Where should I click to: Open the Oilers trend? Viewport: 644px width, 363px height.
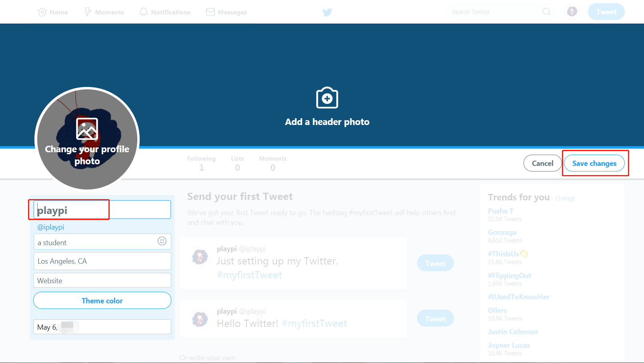coord(497,311)
